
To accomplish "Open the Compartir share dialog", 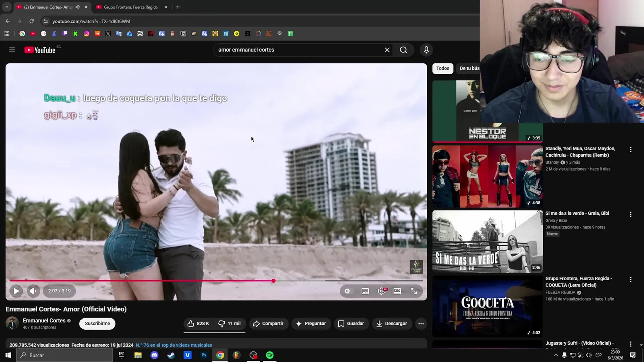I will tap(268, 323).
